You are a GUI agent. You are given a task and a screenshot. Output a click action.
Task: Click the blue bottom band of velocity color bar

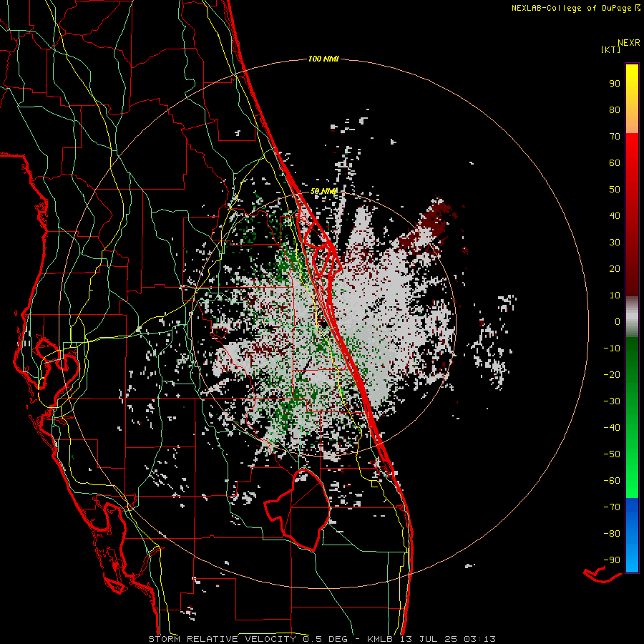click(x=632, y=535)
